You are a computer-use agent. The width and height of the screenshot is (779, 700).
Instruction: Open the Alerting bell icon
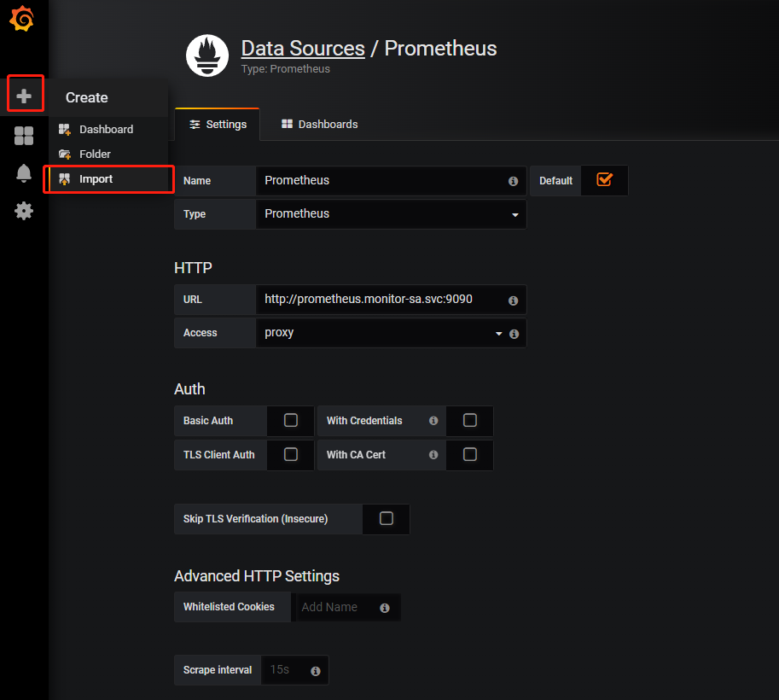pyautogui.click(x=24, y=173)
